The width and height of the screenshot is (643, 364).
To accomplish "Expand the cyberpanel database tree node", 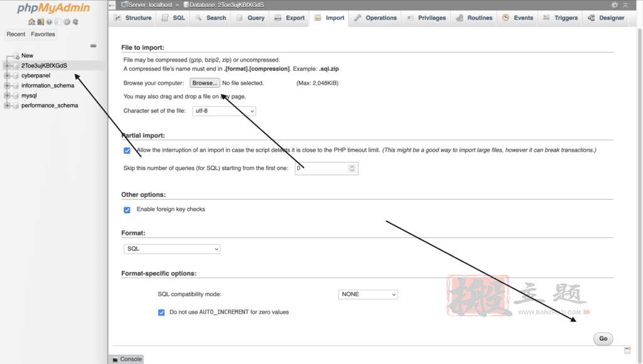I will 7,76.
